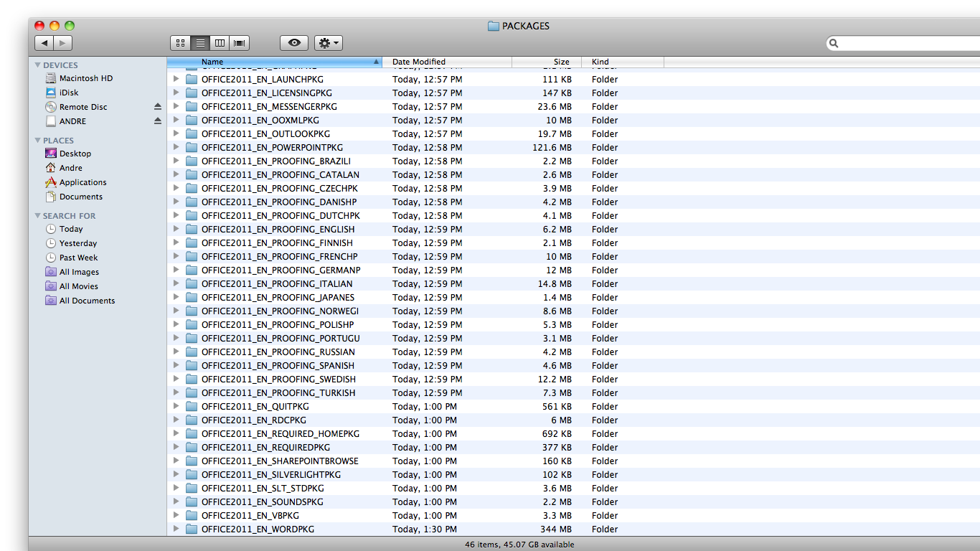Image resolution: width=980 pixels, height=551 pixels.
Task: Select the OFFICE2011_EN_LICENSINGPKG folder icon
Action: coord(192,93)
